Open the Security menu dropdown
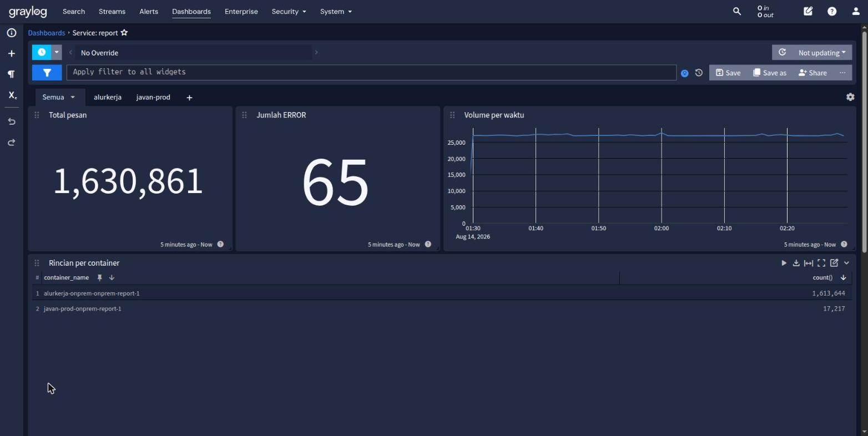This screenshot has width=868, height=436. coord(289,12)
